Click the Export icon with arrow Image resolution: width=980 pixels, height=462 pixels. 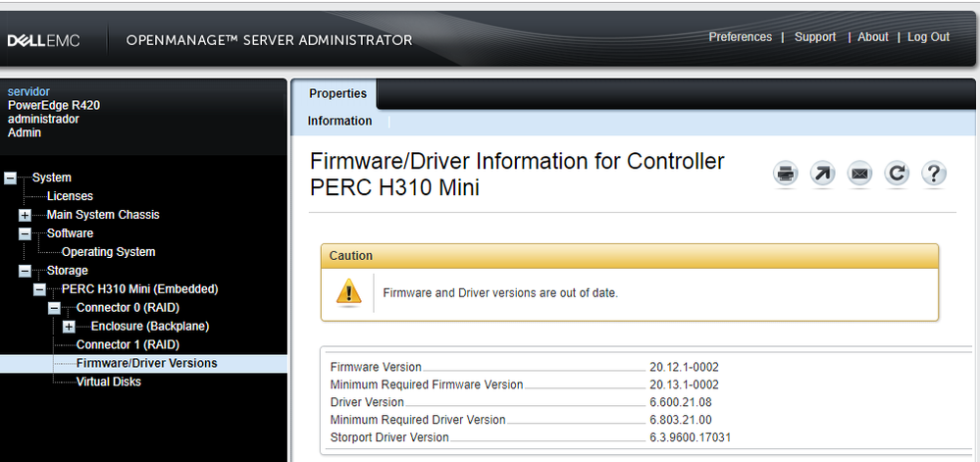[x=822, y=174]
